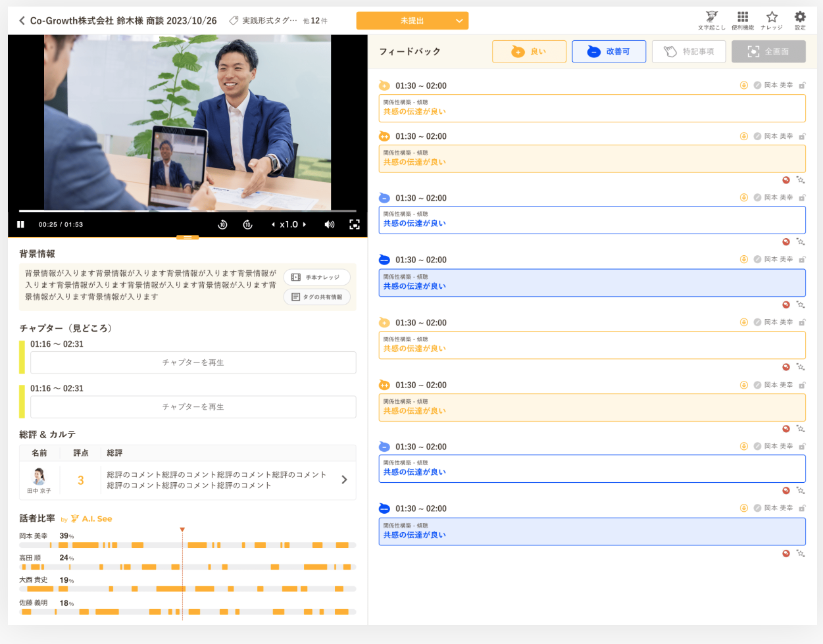This screenshot has width=823, height=644.
Task: Open 設定 gear settings
Action: (800, 18)
